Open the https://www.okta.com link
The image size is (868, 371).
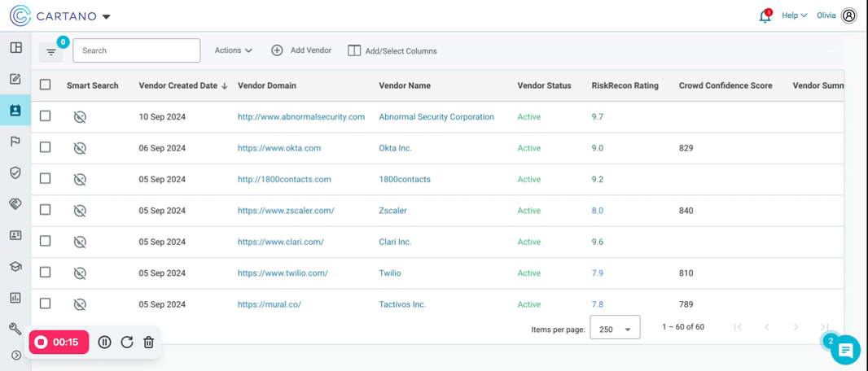pyautogui.click(x=279, y=148)
